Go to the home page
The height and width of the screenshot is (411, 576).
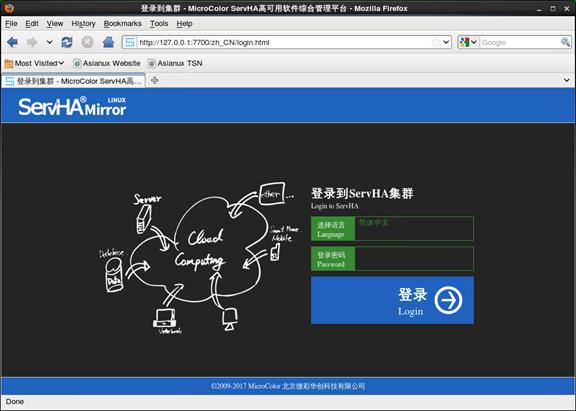coord(108,42)
